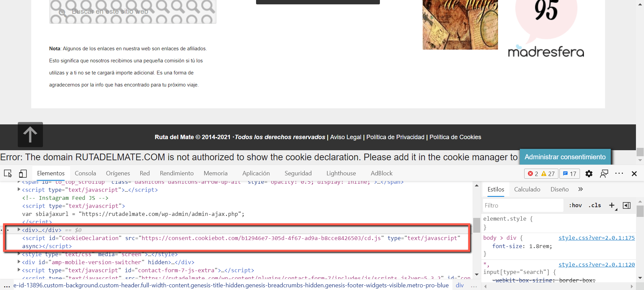The image size is (644, 290).
Task: Open Política de Cookies link
Action: point(455,137)
